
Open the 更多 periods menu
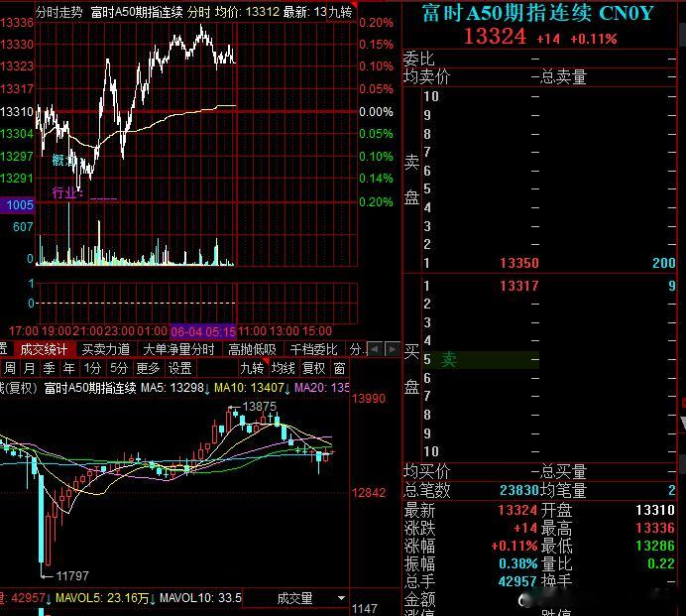tap(148, 368)
